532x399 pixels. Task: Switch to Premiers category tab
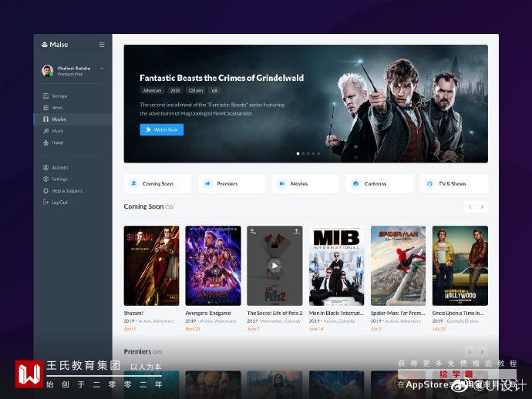(x=232, y=184)
